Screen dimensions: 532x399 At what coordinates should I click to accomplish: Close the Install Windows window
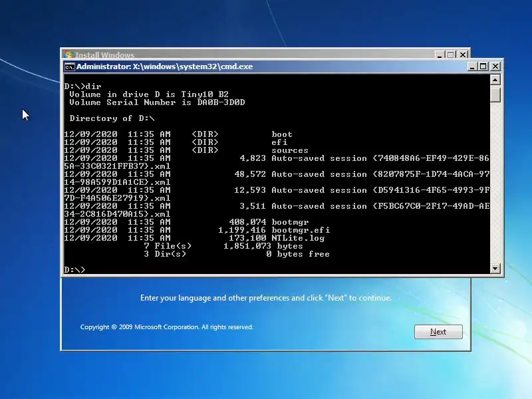(463, 55)
